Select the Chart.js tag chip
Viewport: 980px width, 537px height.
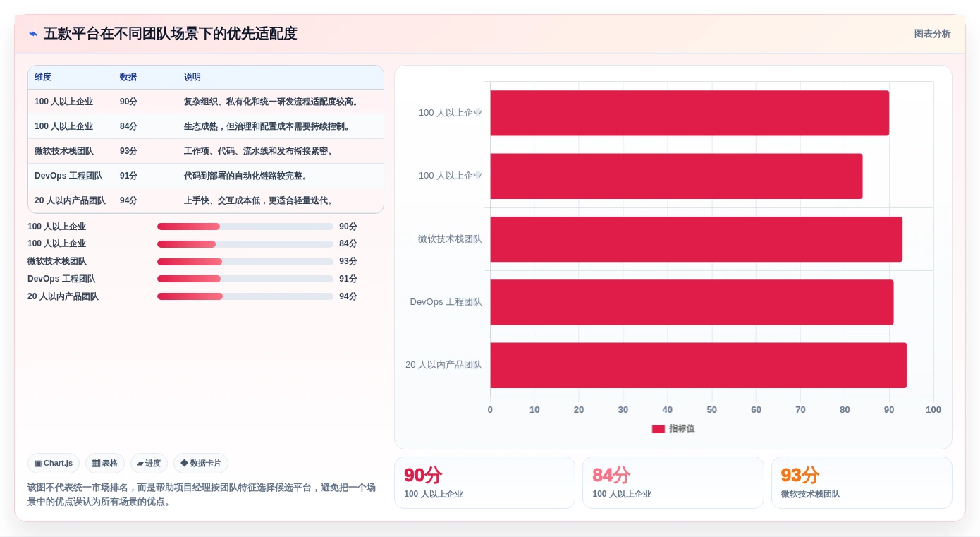tap(54, 464)
